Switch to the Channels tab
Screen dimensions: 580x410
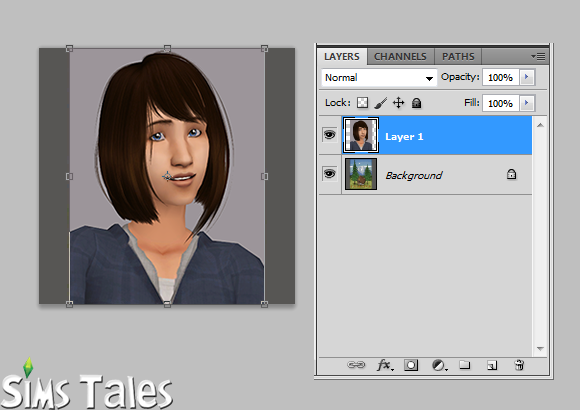point(400,57)
